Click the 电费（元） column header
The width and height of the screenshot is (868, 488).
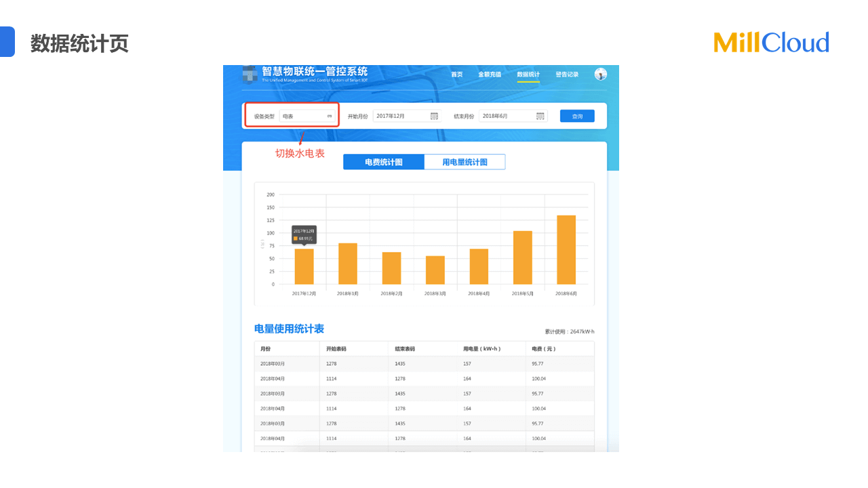(543, 349)
